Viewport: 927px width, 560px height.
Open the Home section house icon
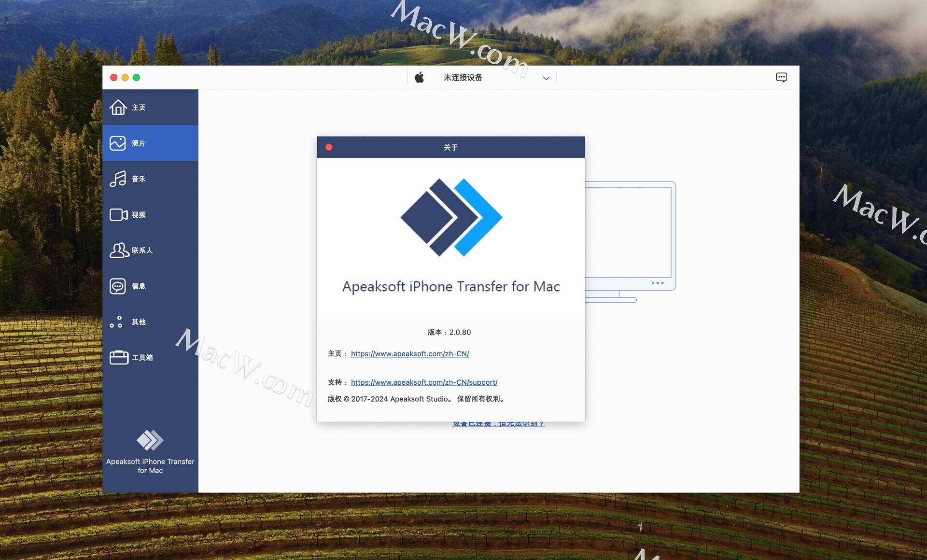(118, 107)
